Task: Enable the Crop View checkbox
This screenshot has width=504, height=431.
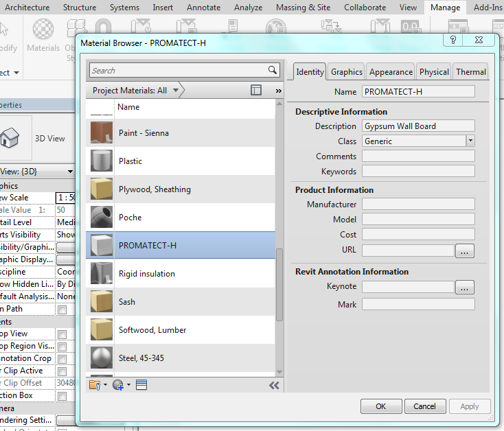Action: tap(62, 334)
